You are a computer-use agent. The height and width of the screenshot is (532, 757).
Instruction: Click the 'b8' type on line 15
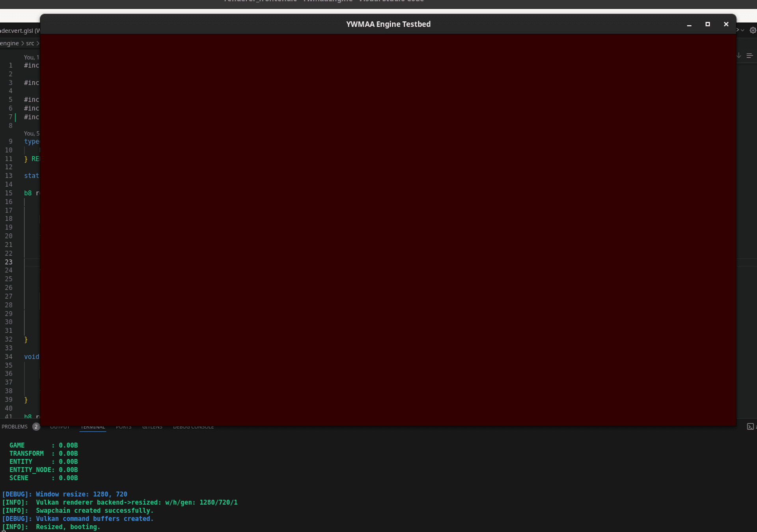28,193
